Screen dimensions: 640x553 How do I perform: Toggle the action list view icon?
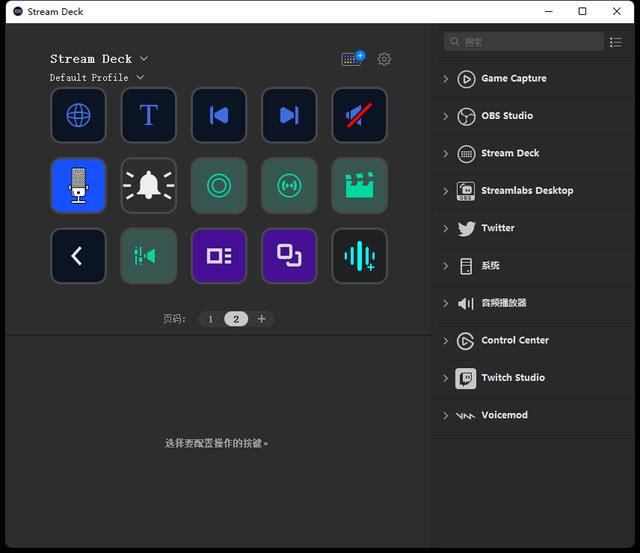coord(616,42)
